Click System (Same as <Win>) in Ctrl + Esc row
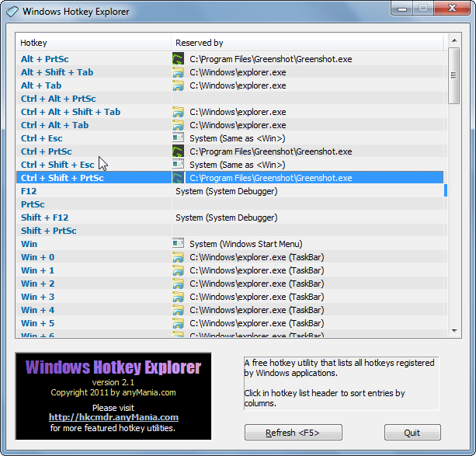 [238, 138]
